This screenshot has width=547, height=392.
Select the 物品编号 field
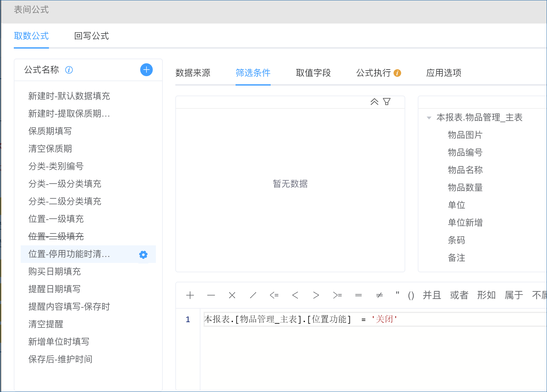pyautogui.click(x=465, y=152)
